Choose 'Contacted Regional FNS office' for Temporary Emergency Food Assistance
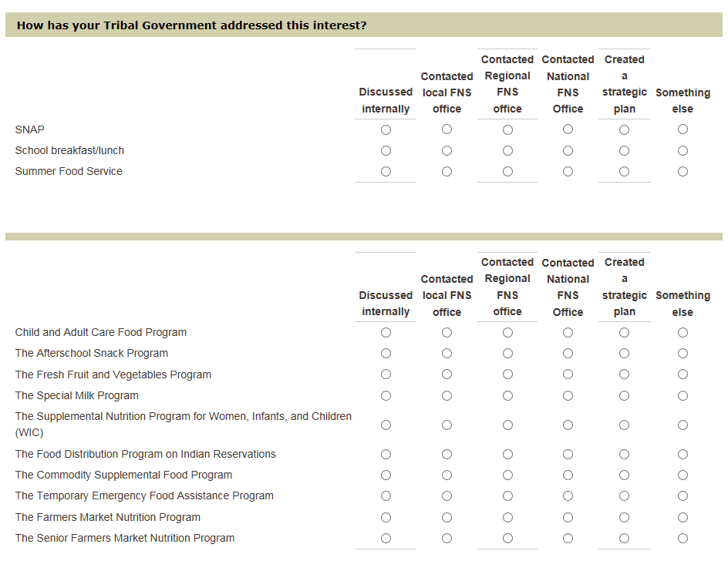Image resolution: width=728 pixels, height=571 pixels. click(x=507, y=495)
